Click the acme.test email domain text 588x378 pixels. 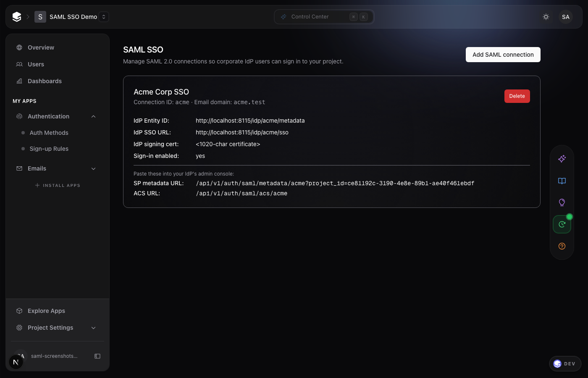click(249, 102)
